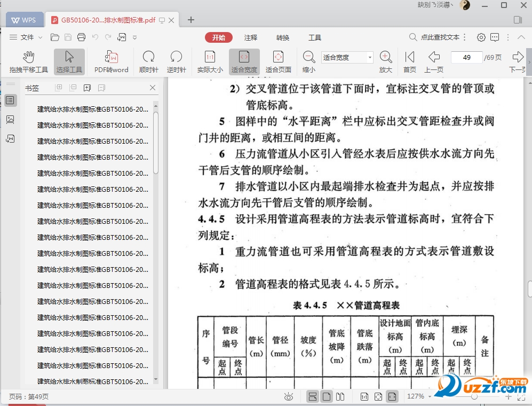
Task: Click the page number field showing 49
Action: pyautogui.click(x=466, y=57)
